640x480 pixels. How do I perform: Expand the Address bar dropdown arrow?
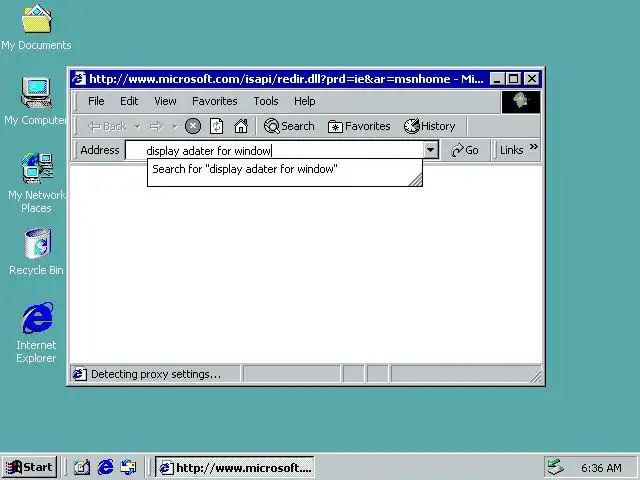(x=430, y=150)
